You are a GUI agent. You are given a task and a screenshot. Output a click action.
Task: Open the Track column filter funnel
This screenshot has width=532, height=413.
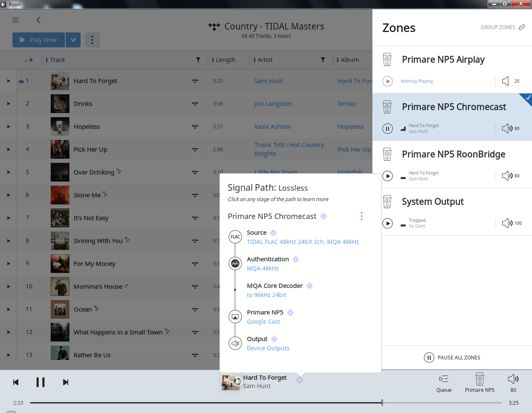coord(198,60)
